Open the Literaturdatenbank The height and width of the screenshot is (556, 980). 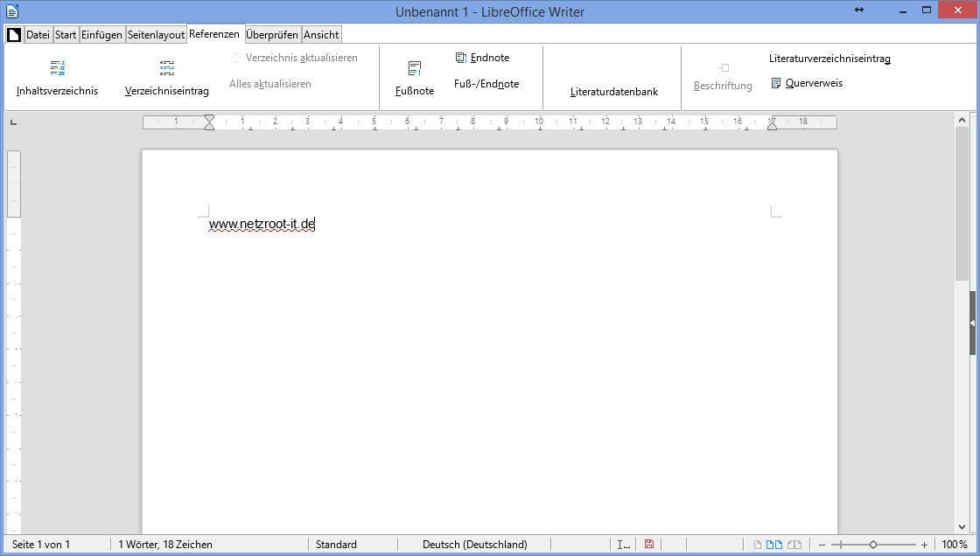point(613,92)
